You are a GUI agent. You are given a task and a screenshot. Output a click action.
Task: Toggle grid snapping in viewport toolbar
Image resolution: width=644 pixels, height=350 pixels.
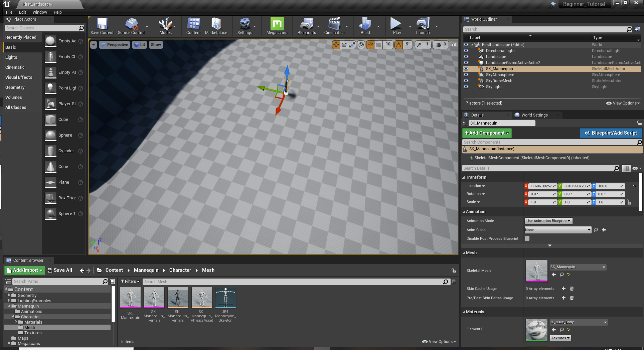click(x=378, y=45)
